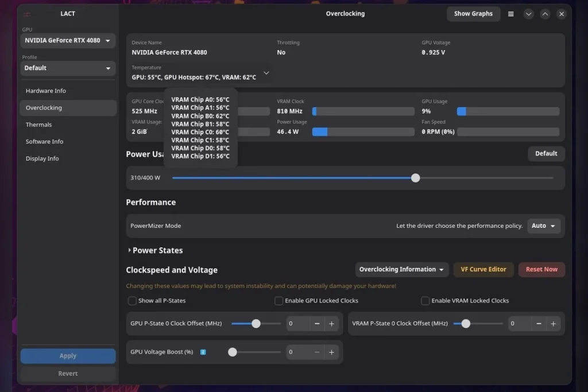
Task: Focus GPU Voltage Boost value field
Action: [x=298, y=352]
